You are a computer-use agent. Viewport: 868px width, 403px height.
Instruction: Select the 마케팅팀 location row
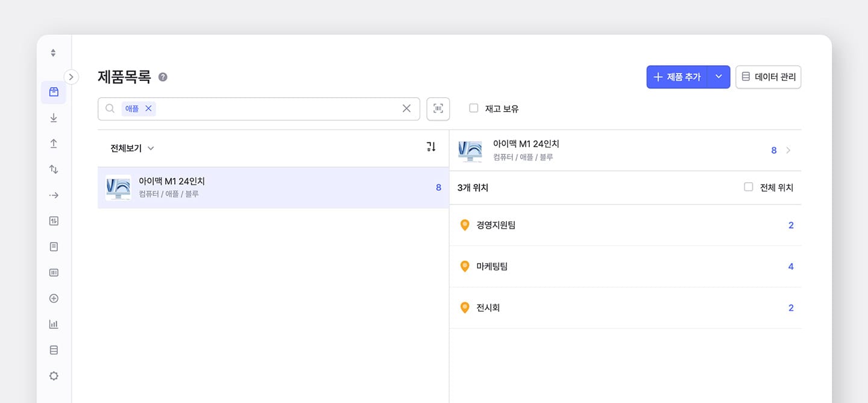tap(626, 266)
